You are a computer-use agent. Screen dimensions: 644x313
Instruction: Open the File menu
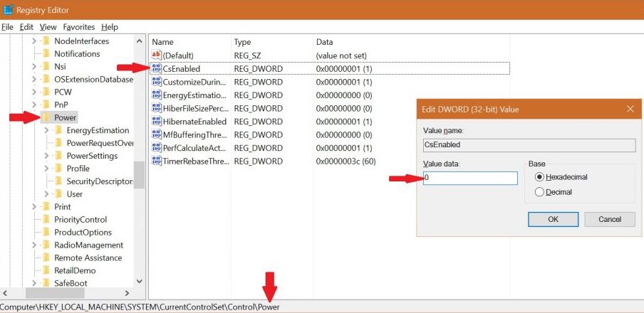click(7, 27)
